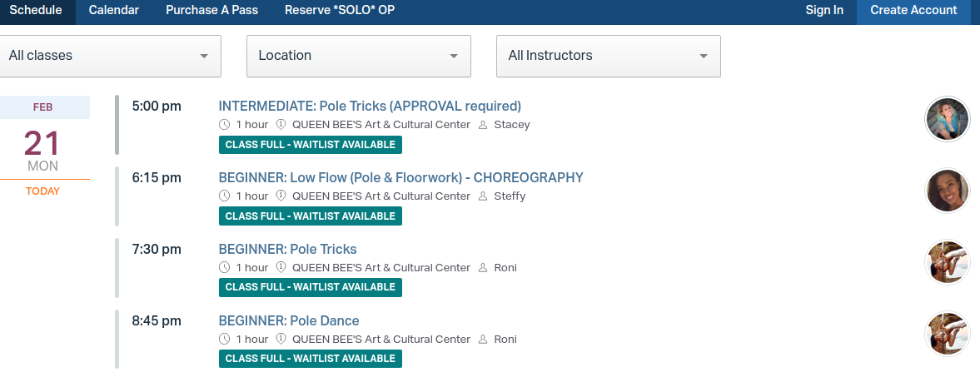Click Roni's avatar on 8:45 pm class

pyautogui.click(x=948, y=334)
